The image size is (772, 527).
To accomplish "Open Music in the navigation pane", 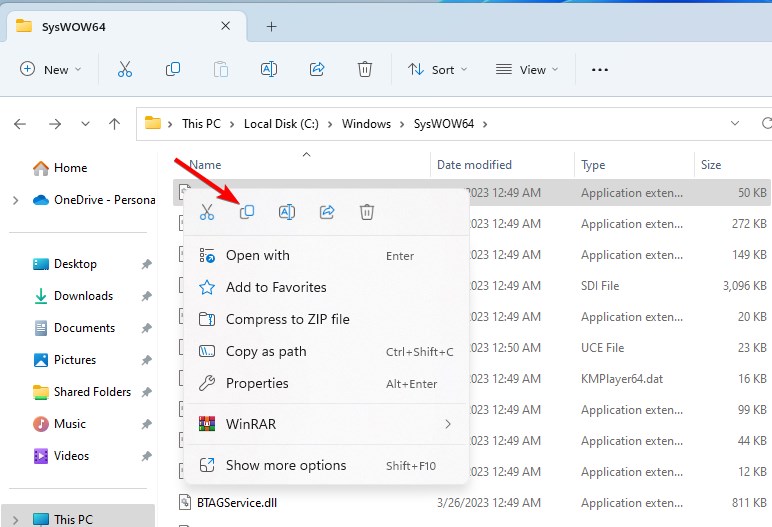I will (x=70, y=424).
